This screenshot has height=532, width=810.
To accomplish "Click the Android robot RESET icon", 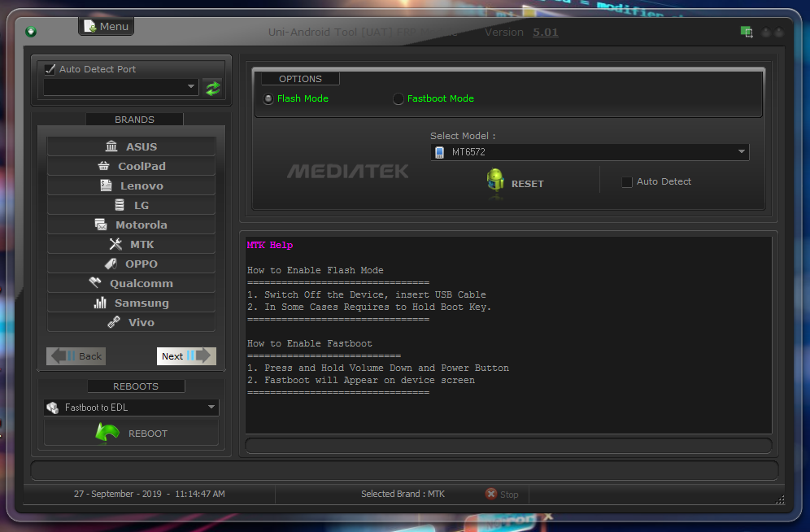I will 495,181.
